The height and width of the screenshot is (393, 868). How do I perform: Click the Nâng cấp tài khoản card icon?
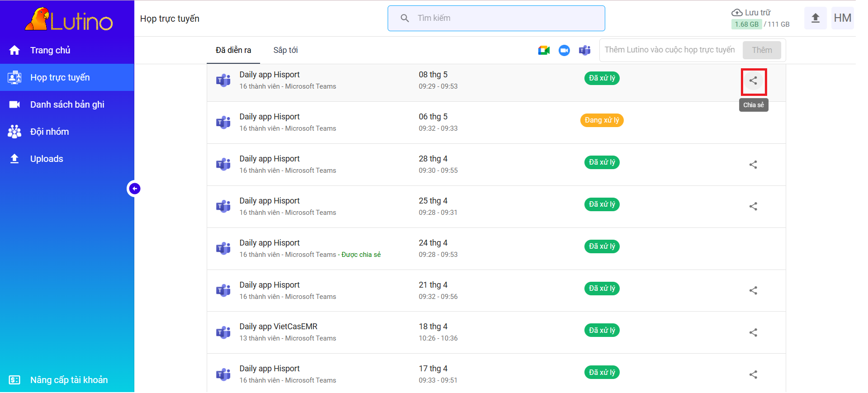[14, 380]
